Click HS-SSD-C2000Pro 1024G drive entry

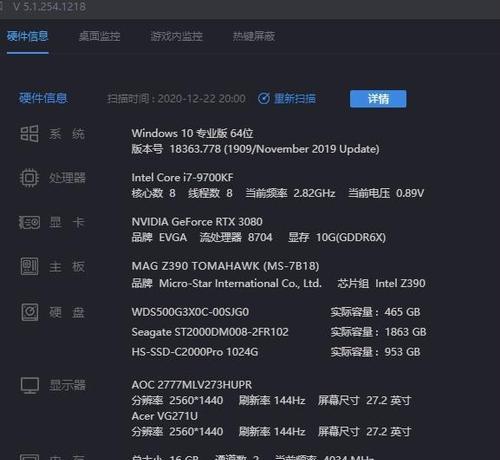195,352
